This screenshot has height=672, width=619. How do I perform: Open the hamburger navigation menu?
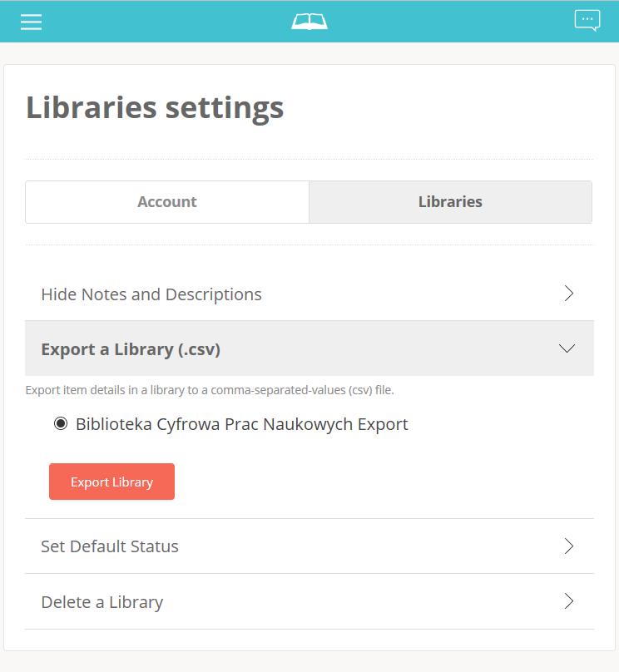click(x=32, y=22)
